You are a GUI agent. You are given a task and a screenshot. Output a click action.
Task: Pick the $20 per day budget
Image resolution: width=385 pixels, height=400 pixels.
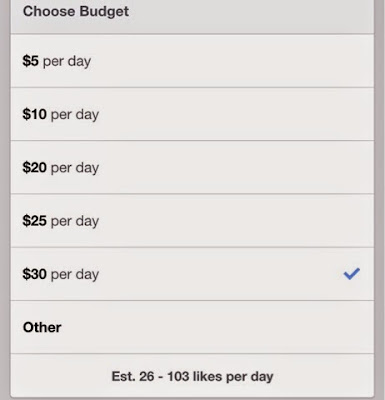coord(192,167)
